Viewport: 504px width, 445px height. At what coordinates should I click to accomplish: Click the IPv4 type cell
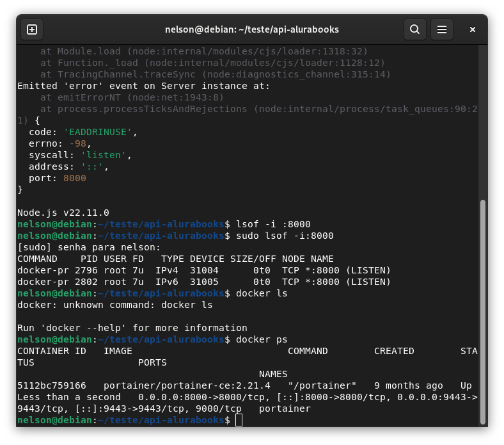pyautogui.click(x=167, y=270)
